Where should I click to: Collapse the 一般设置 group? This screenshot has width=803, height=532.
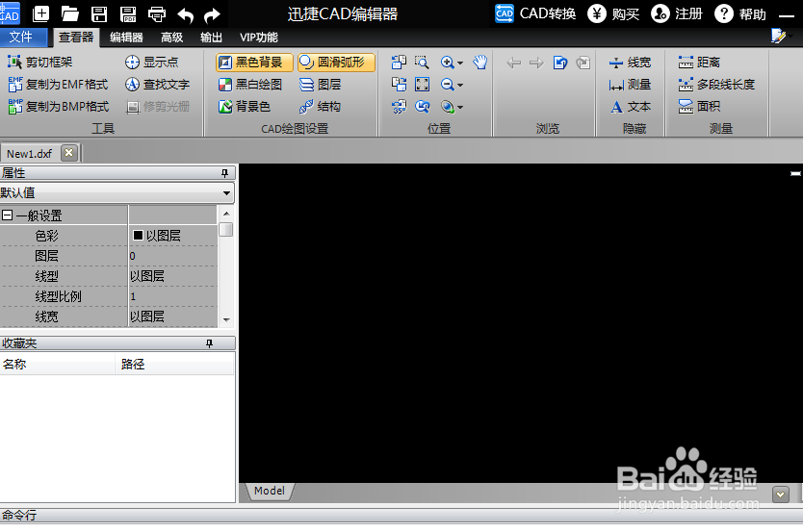(7, 215)
